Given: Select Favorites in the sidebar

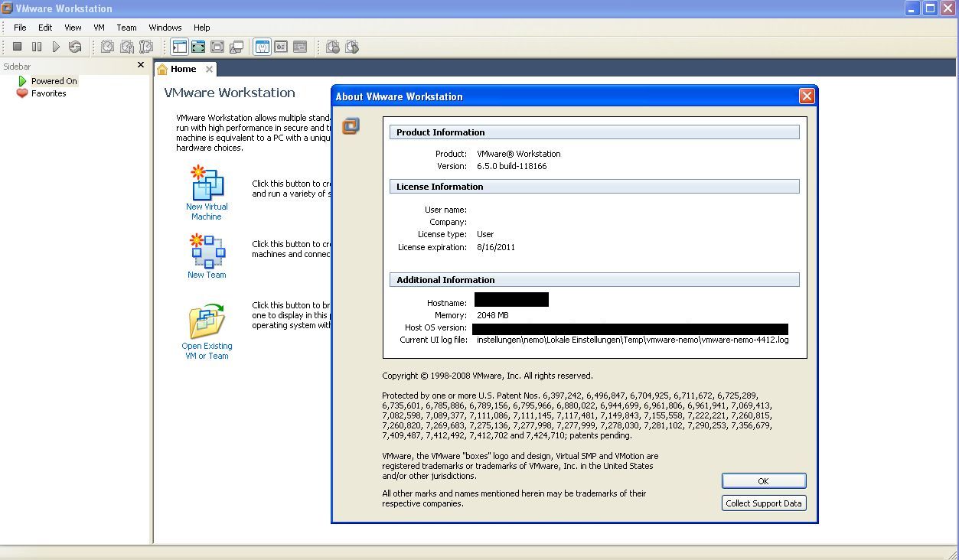Looking at the screenshot, I should (x=49, y=93).
